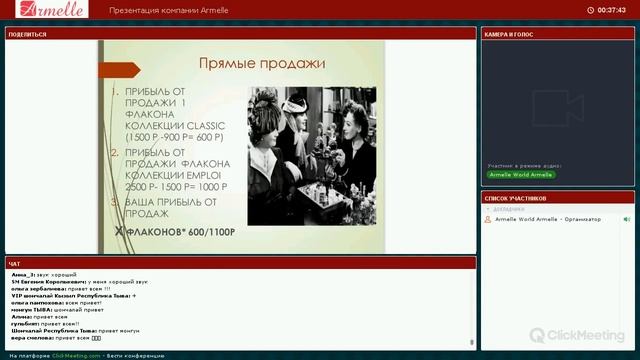Click the chat line from 'монгун ТЫВА'
640x360 pixels.
[x=58, y=310]
